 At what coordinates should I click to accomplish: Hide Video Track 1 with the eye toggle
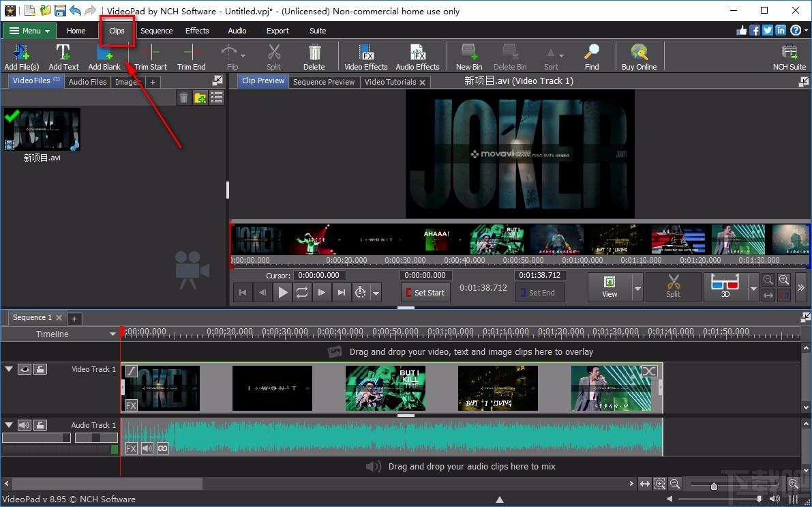[x=25, y=368]
